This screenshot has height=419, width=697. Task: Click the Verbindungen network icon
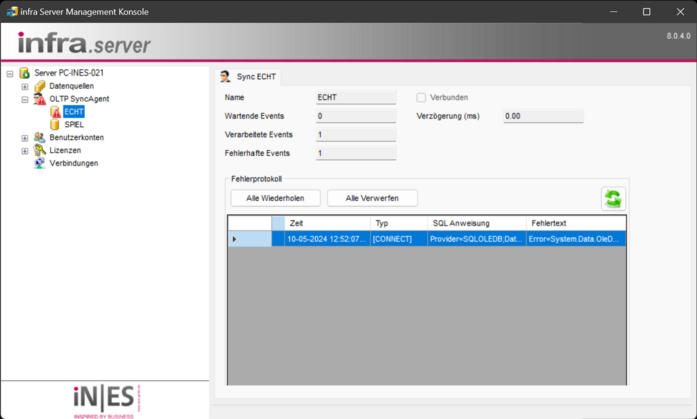coord(40,163)
